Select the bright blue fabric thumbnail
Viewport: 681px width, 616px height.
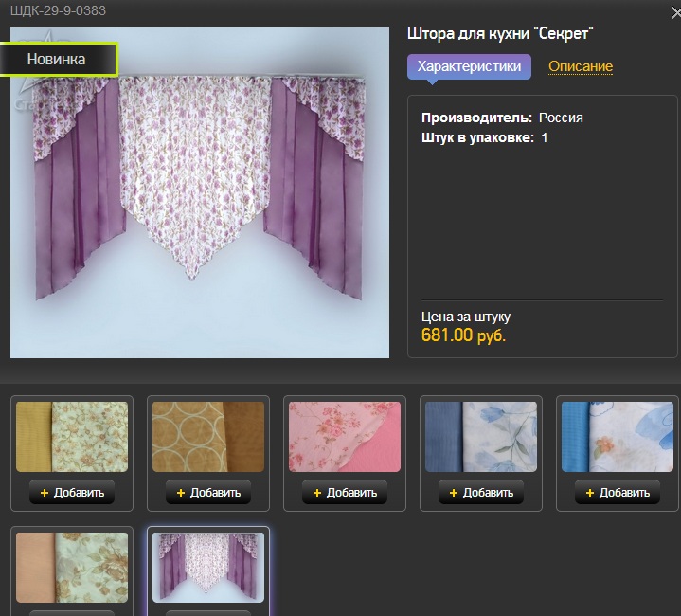point(618,437)
